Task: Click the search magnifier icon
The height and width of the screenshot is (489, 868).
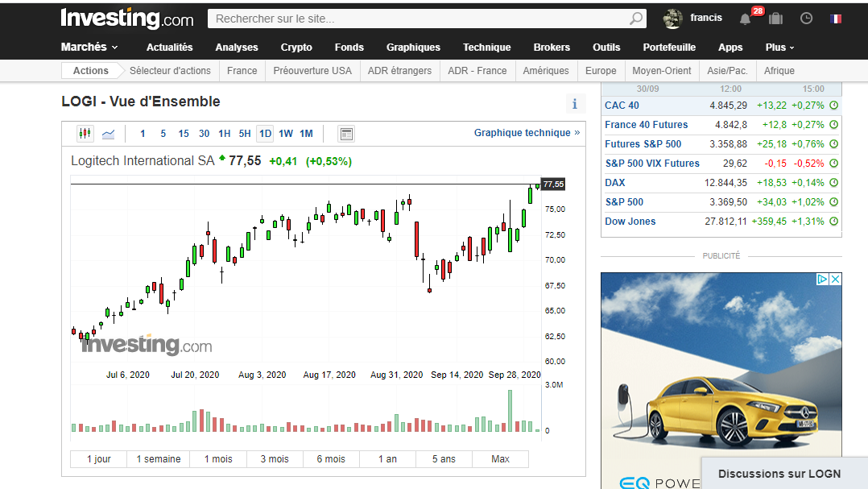Action: click(x=636, y=19)
